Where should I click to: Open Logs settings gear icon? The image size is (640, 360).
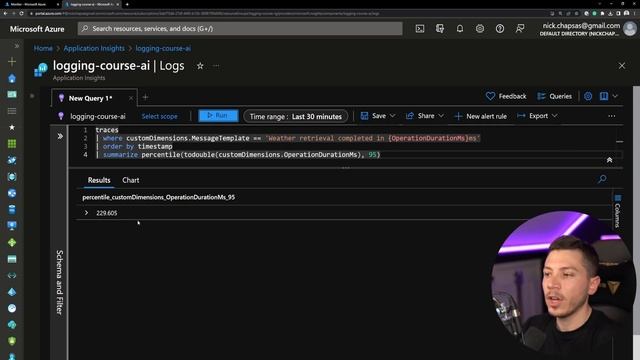click(x=588, y=96)
